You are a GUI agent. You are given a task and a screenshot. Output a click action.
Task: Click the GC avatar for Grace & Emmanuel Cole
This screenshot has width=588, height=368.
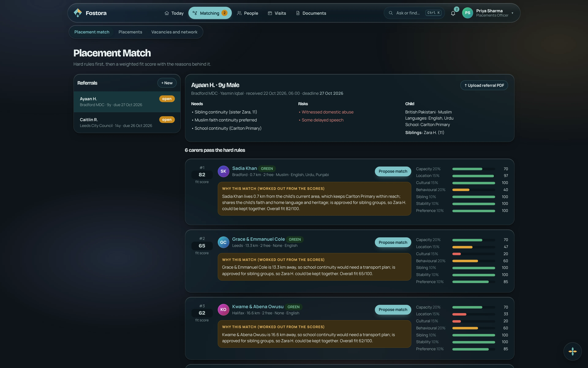(223, 242)
